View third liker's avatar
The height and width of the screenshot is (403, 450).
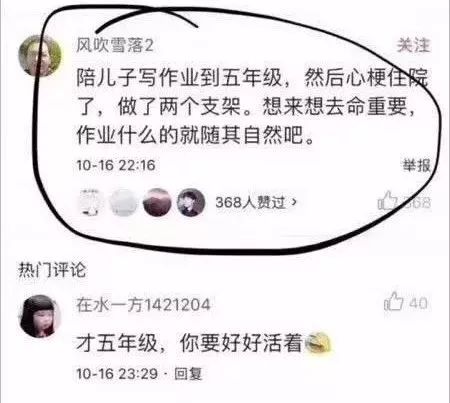pos(157,202)
